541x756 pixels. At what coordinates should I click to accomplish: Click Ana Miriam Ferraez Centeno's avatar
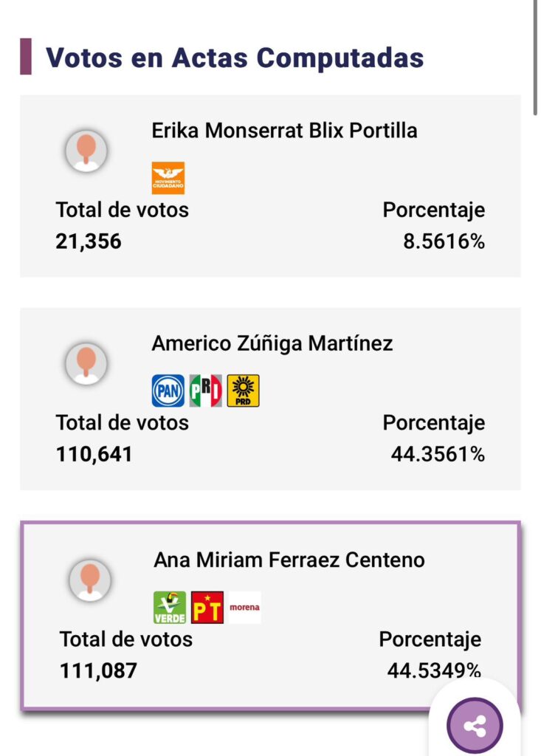pos(90,580)
